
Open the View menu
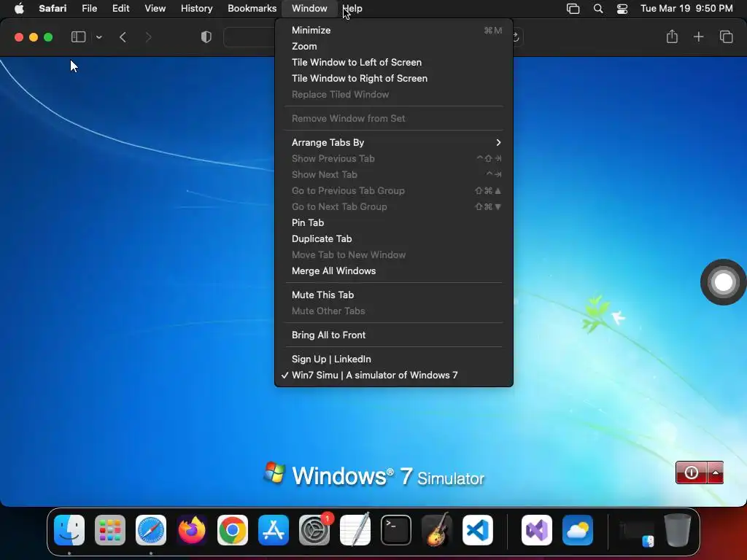pyautogui.click(x=155, y=9)
